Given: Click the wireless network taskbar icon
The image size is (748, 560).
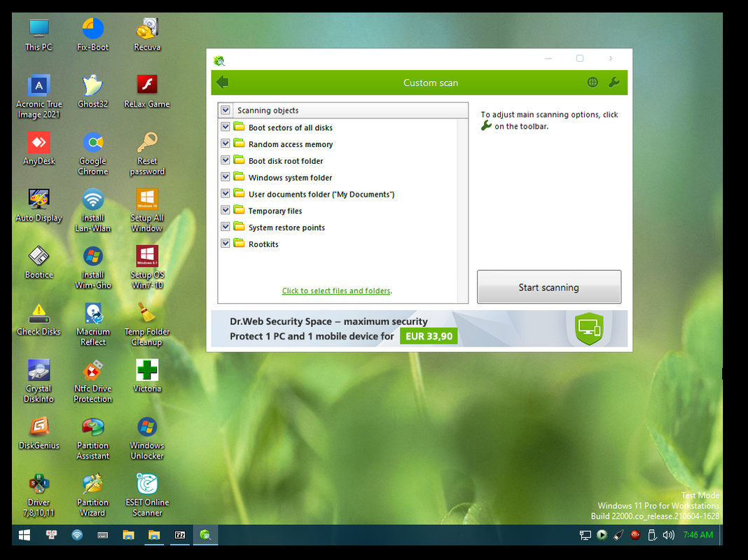Looking at the screenshot, I should coord(77,535).
